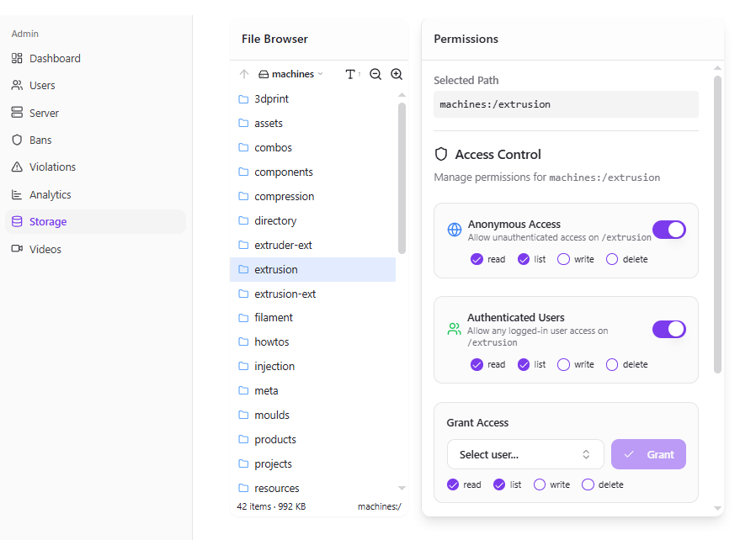Open the Analytics page in sidebar

tap(50, 194)
